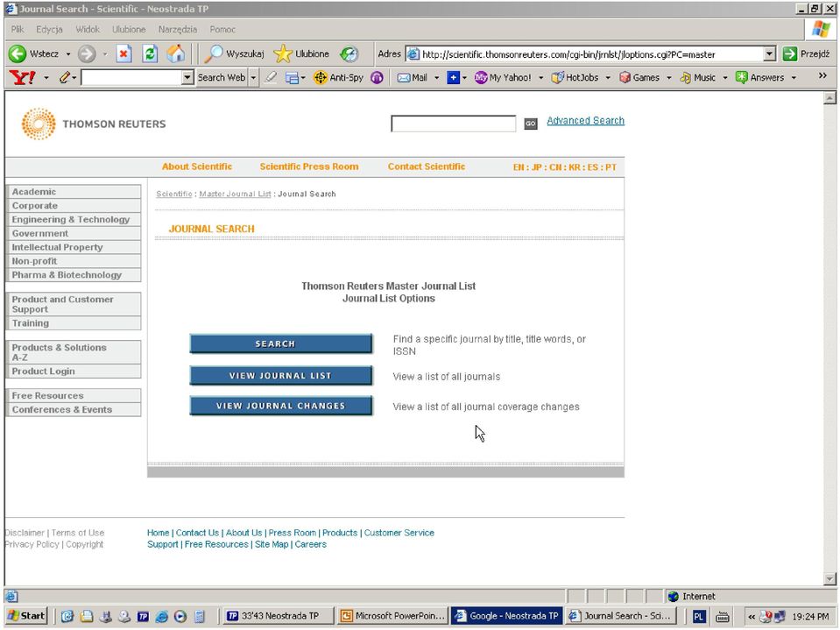840x630 pixels.
Task: Click VIEW JOURNAL LIST button
Action: point(280,376)
